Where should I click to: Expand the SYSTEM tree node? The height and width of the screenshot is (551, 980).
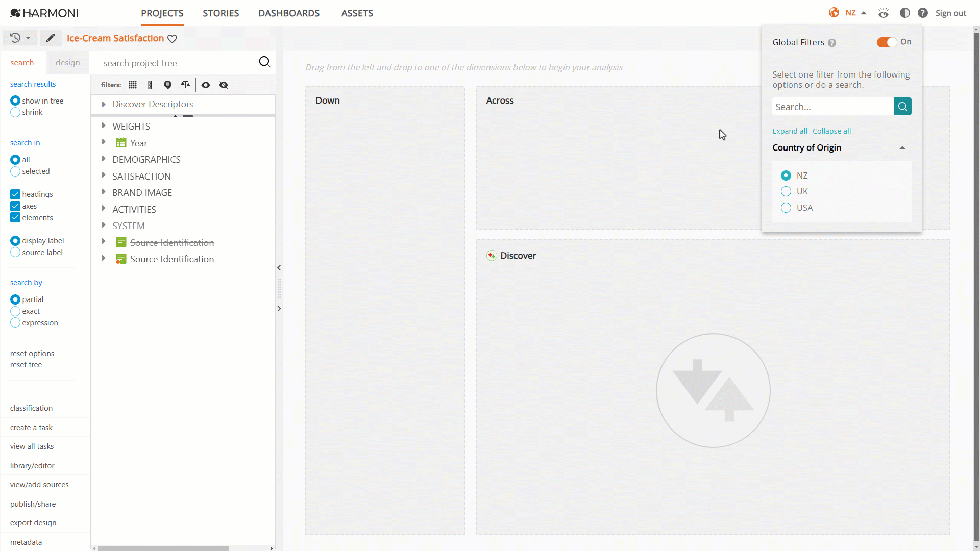(x=104, y=225)
